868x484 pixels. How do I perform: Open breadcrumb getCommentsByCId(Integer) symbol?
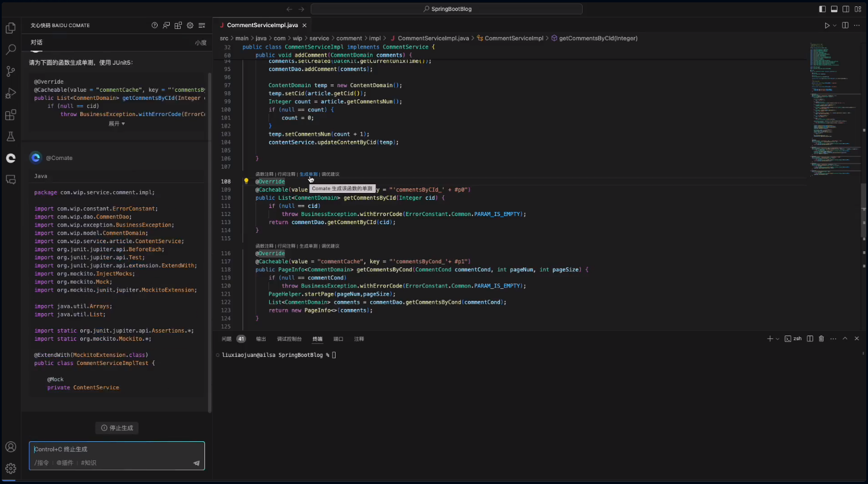tap(594, 38)
